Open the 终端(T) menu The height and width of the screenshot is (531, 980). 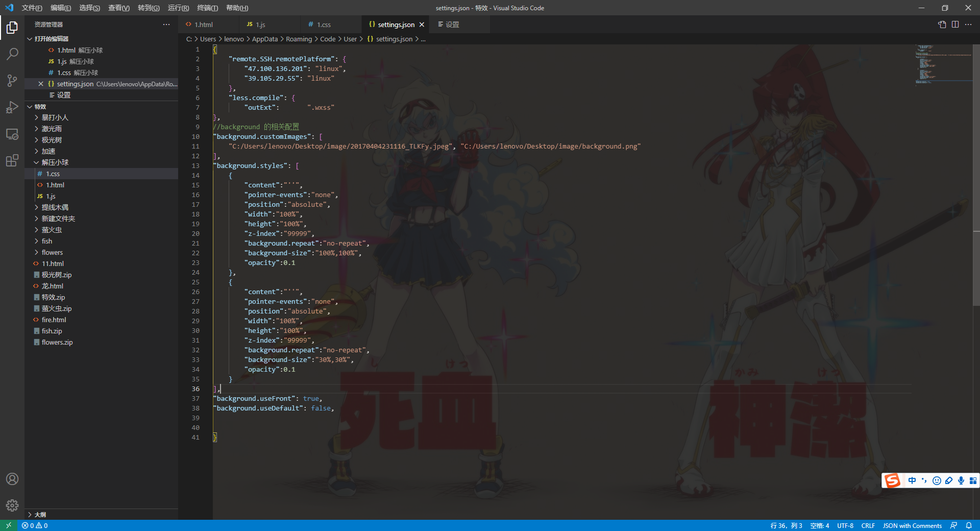coord(207,8)
